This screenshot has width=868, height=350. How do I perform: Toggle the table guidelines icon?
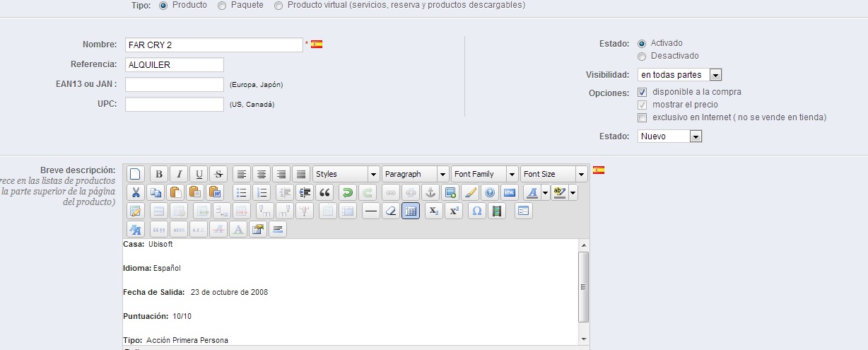pos(411,211)
